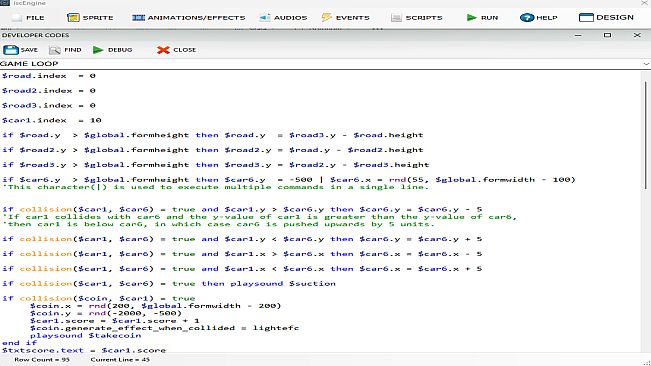Click the line '$road3.index = 0'
This screenshot has width=651, height=366.
pyautogui.click(x=49, y=105)
